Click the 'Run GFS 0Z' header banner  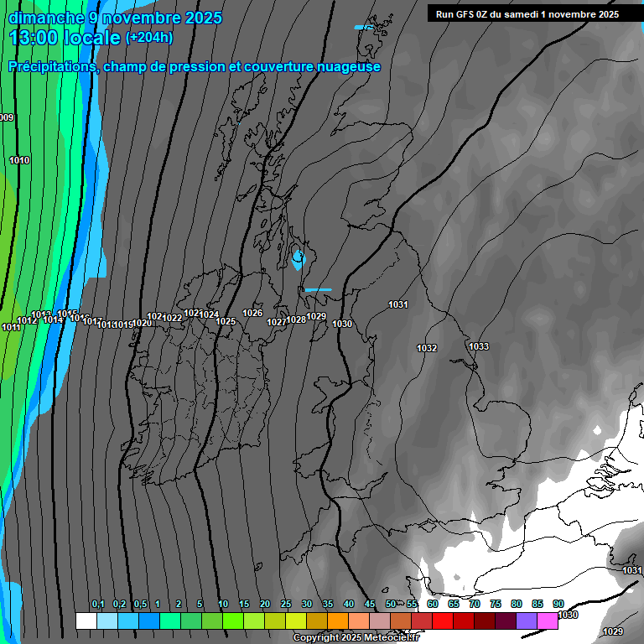click(x=527, y=13)
